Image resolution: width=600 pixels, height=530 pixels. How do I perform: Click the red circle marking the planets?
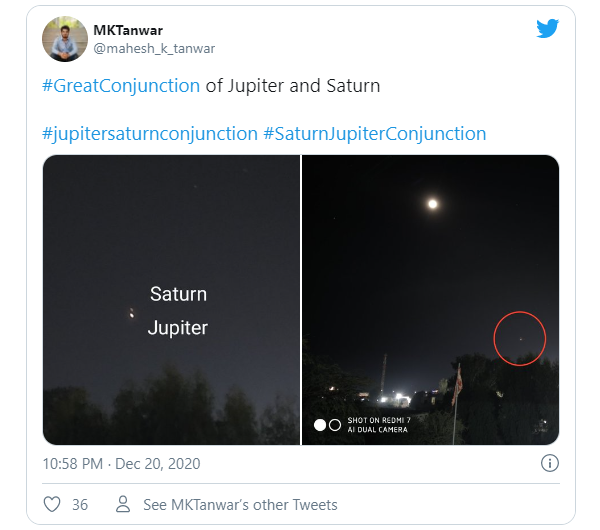coord(520,338)
